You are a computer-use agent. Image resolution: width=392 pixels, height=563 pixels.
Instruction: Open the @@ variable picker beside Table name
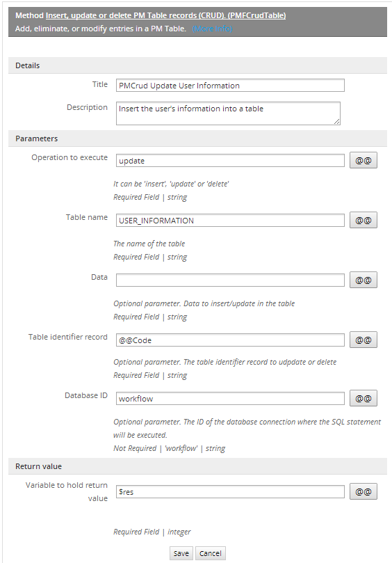point(364,220)
